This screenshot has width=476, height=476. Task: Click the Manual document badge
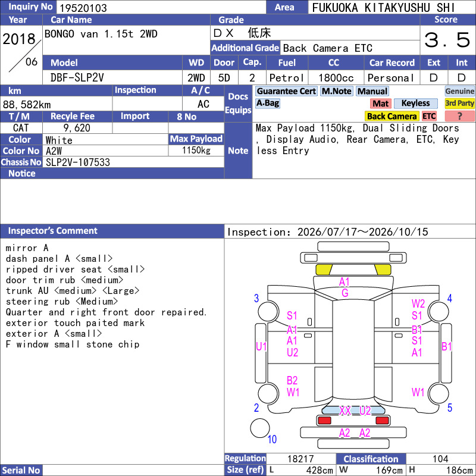point(372,91)
